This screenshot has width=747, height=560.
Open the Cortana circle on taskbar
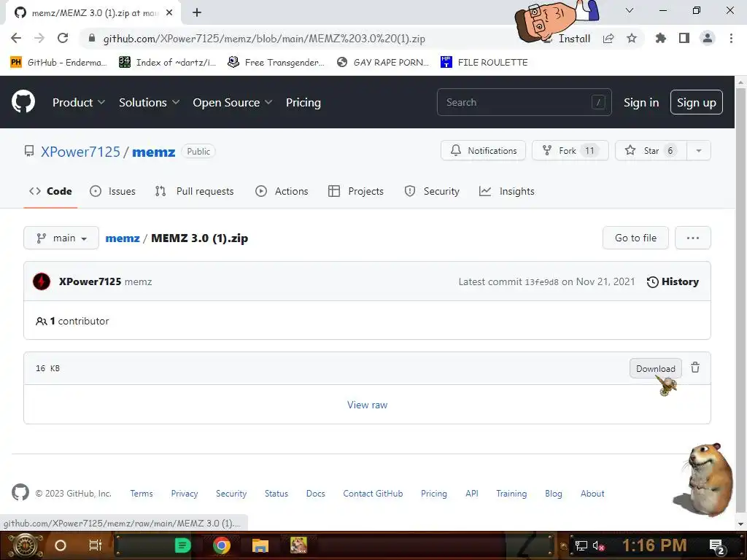tap(61, 545)
